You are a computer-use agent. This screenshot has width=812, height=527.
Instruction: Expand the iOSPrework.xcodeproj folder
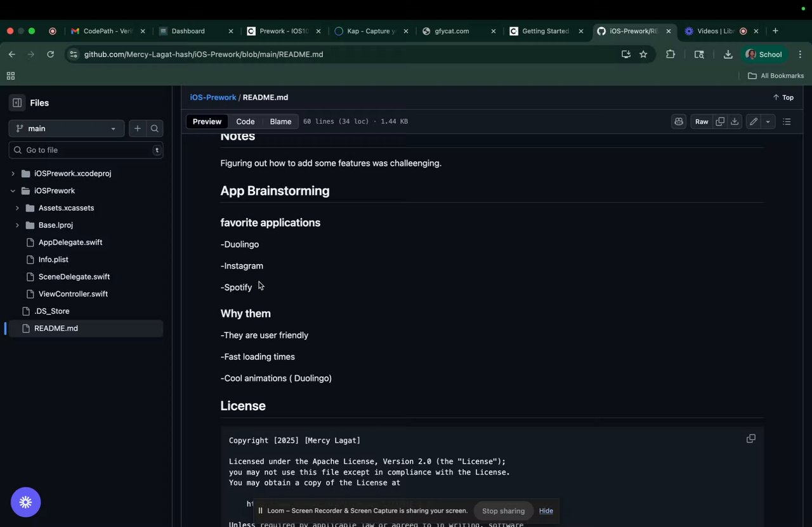point(13,173)
